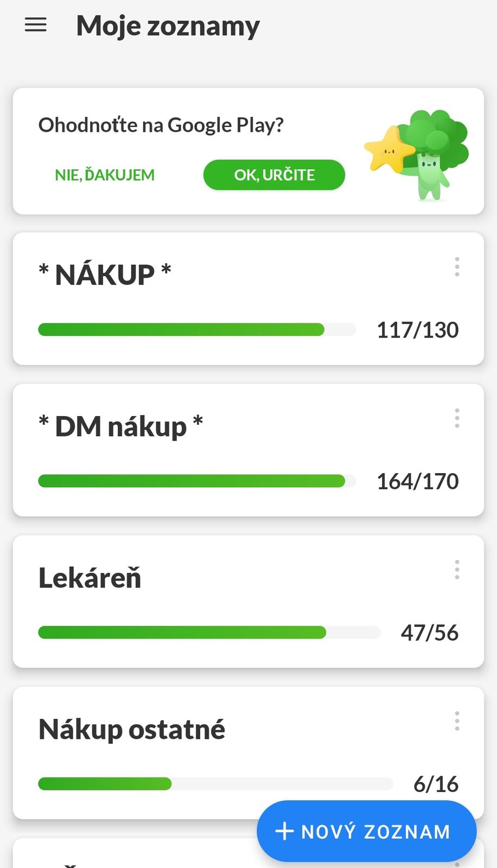Click the * NÁKUP * progress bar
Image resolution: width=497 pixels, height=868 pixels.
click(196, 329)
